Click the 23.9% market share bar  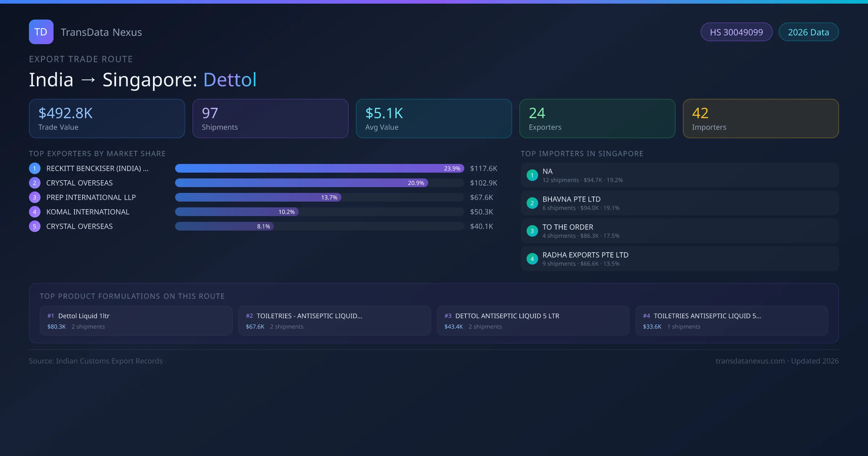[319, 168]
